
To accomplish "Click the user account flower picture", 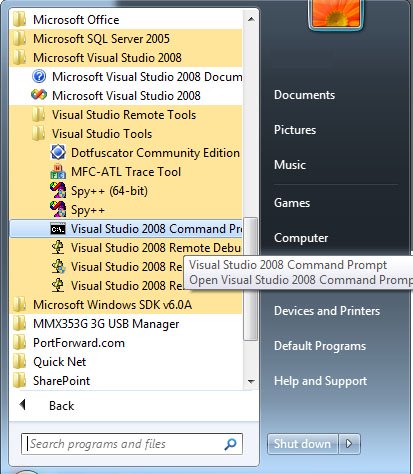I will pyautogui.click(x=336, y=13).
